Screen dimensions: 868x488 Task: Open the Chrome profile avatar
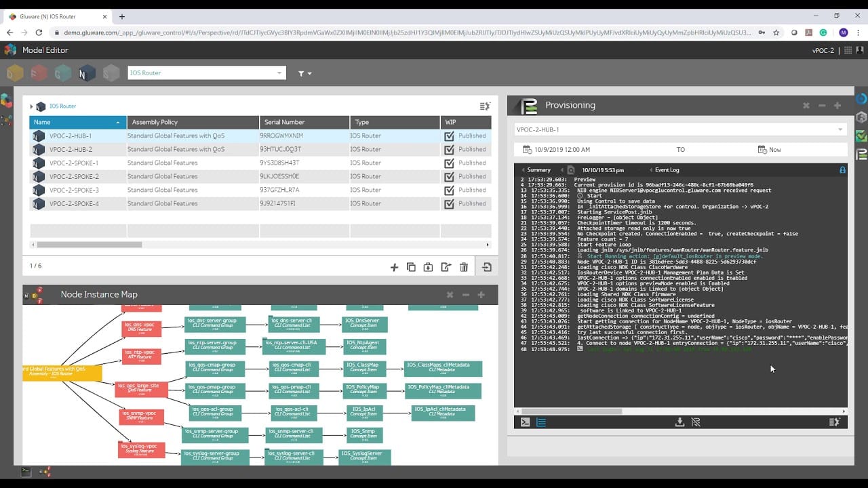coord(843,32)
